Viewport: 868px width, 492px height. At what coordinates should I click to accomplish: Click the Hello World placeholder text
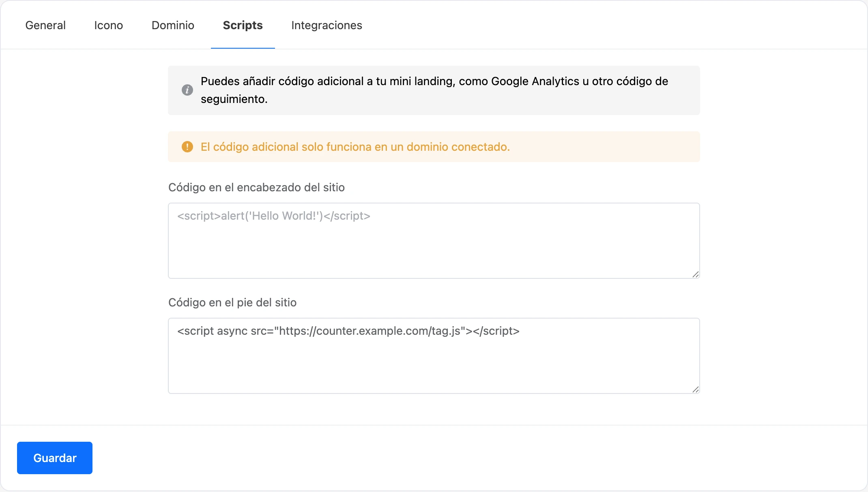(x=274, y=216)
